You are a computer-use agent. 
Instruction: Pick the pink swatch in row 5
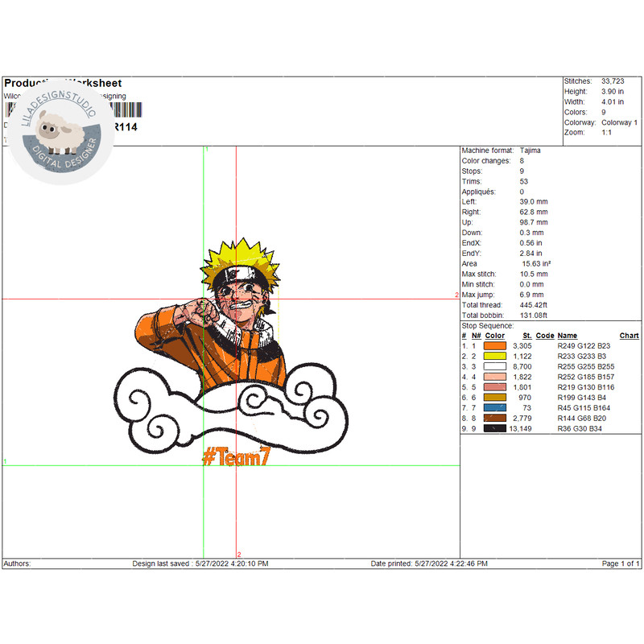point(495,387)
